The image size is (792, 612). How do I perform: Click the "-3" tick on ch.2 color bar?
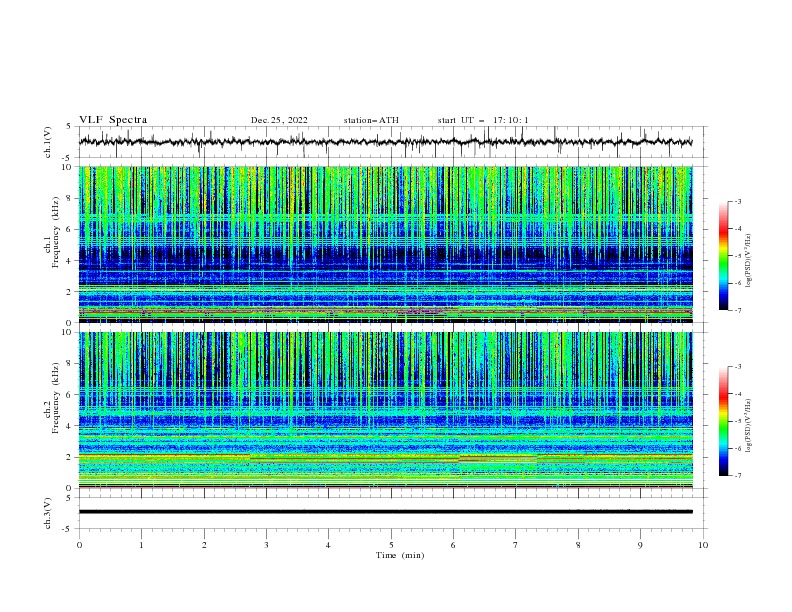tap(738, 367)
